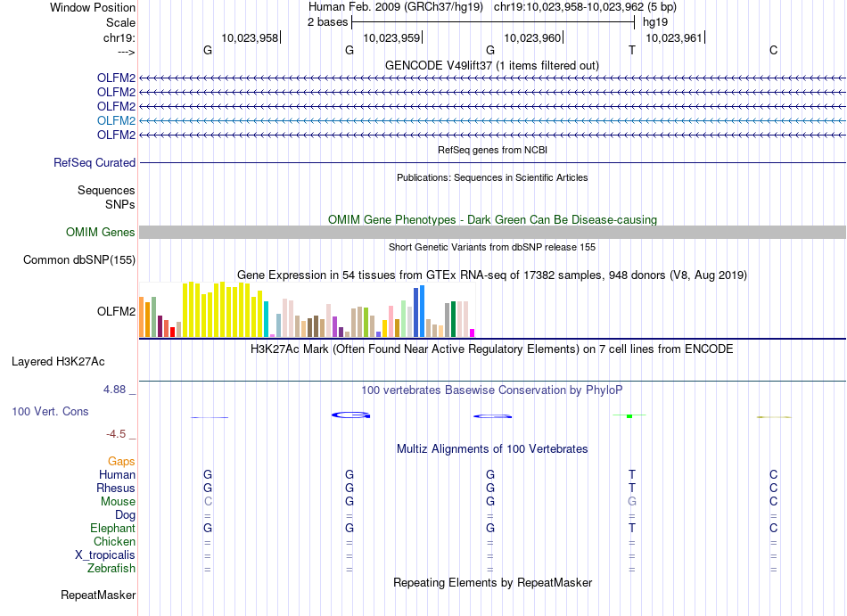The image size is (847, 616).
Task: Click coordinate label 10,023,961
Action: tap(674, 37)
